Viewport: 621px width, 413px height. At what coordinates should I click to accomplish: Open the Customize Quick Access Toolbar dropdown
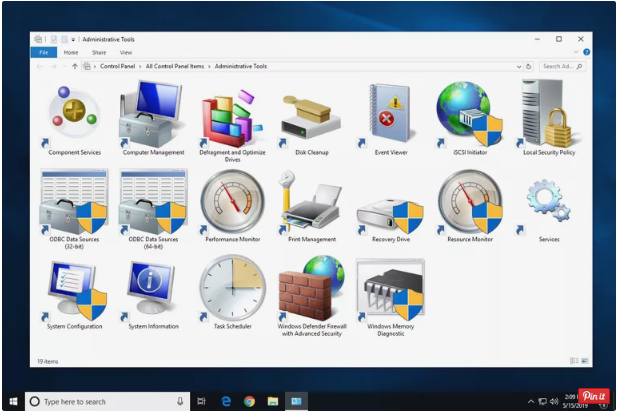pyautogui.click(x=73, y=40)
